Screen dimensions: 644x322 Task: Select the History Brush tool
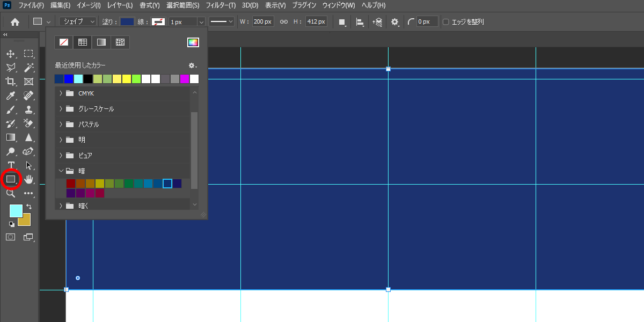(11, 123)
